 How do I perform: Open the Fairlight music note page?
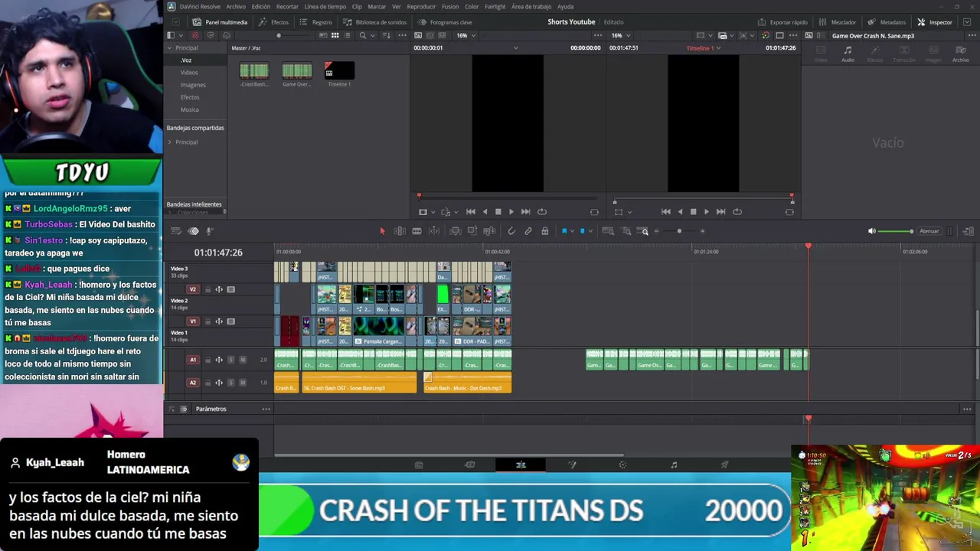tap(674, 465)
